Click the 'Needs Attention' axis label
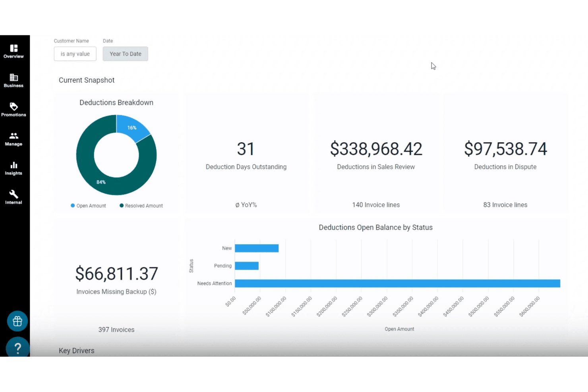Image resolution: width=588 pixels, height=392 pixels. click(x=215, y=284)
